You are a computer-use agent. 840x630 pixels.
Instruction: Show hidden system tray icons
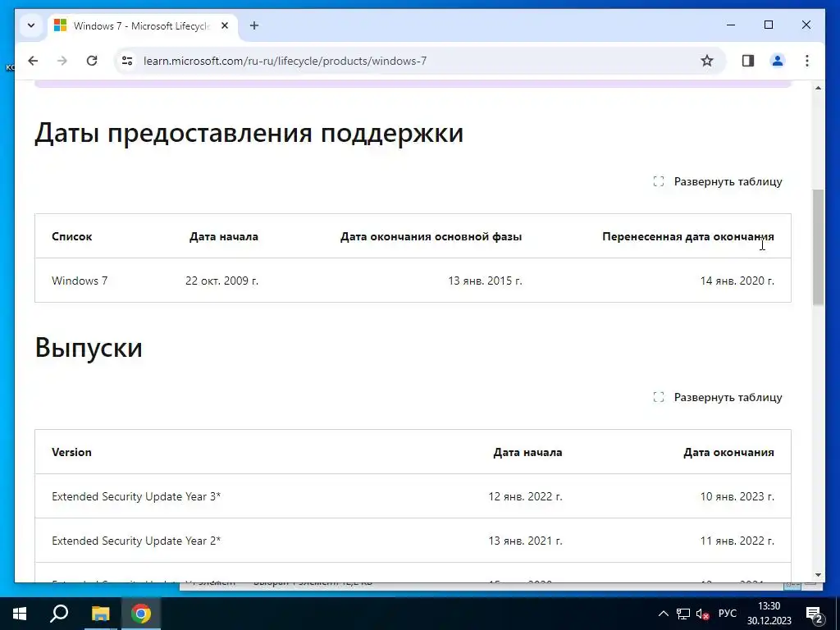pos(663,614)
